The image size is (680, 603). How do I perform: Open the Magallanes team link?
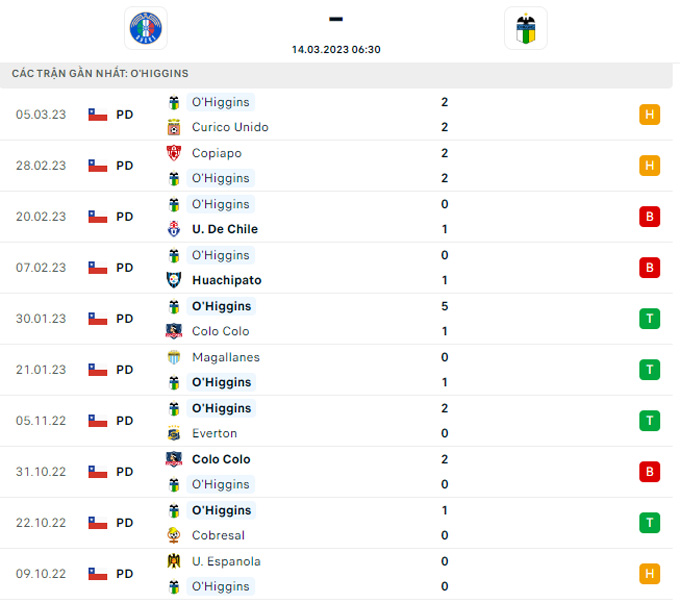point(225,357)
